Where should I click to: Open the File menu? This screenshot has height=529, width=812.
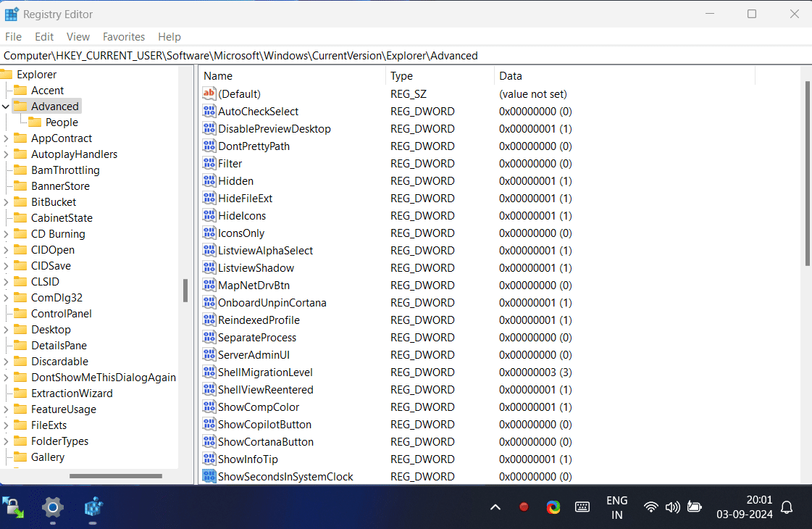click(x=14, y=37)
